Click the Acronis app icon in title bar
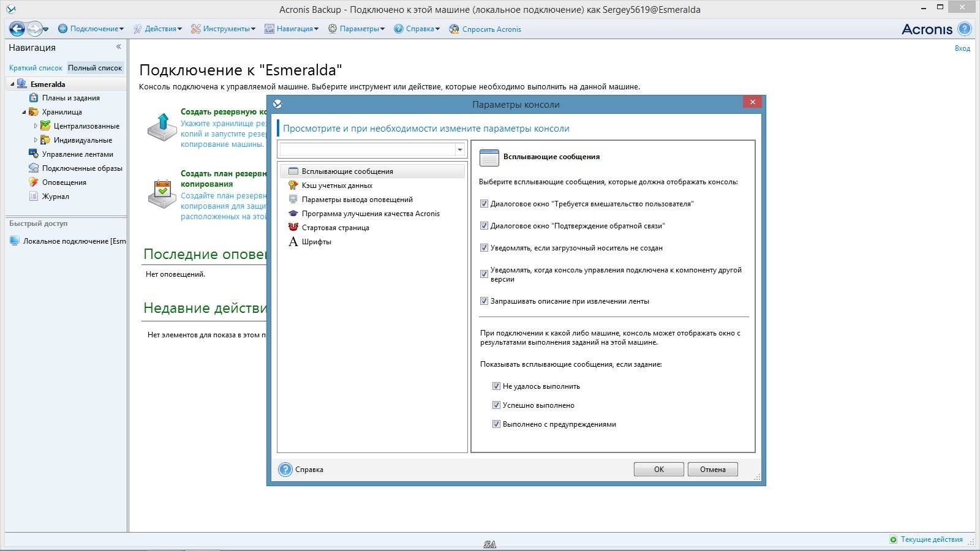Viewport: 980px width, 551px height. coord(11,9)
